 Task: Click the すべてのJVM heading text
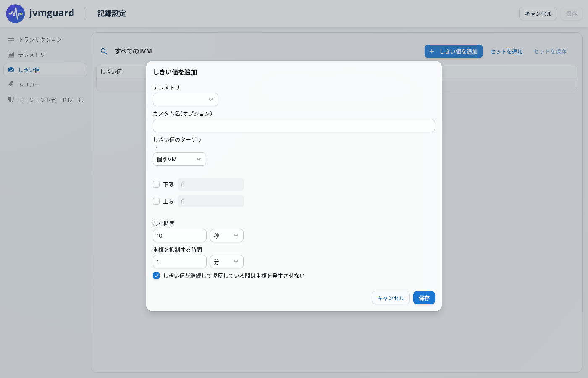click(134, 51)
